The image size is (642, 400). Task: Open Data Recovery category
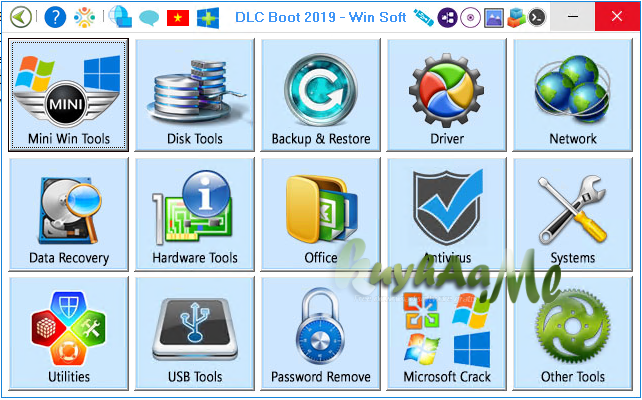(68, 215)
